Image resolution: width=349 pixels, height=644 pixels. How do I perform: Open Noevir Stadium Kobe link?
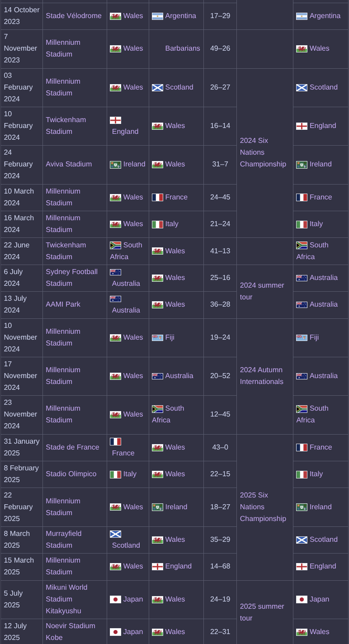click(x=71, y=632)
